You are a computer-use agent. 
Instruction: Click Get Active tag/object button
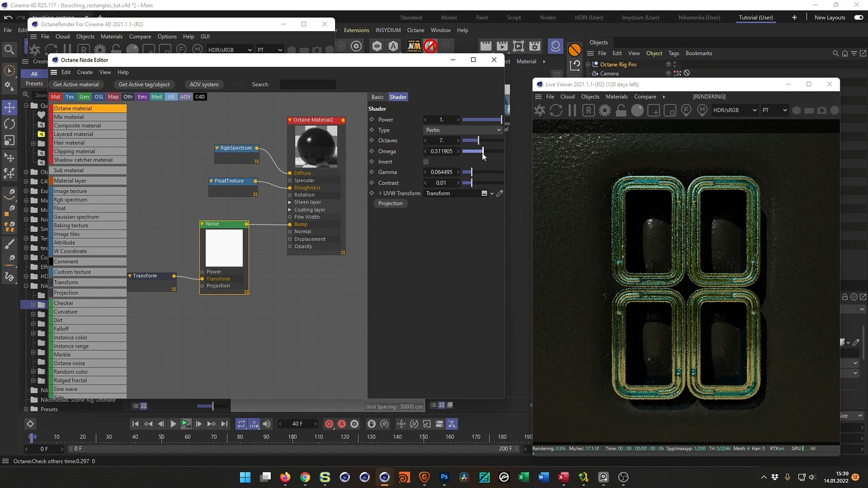[144, 84]
